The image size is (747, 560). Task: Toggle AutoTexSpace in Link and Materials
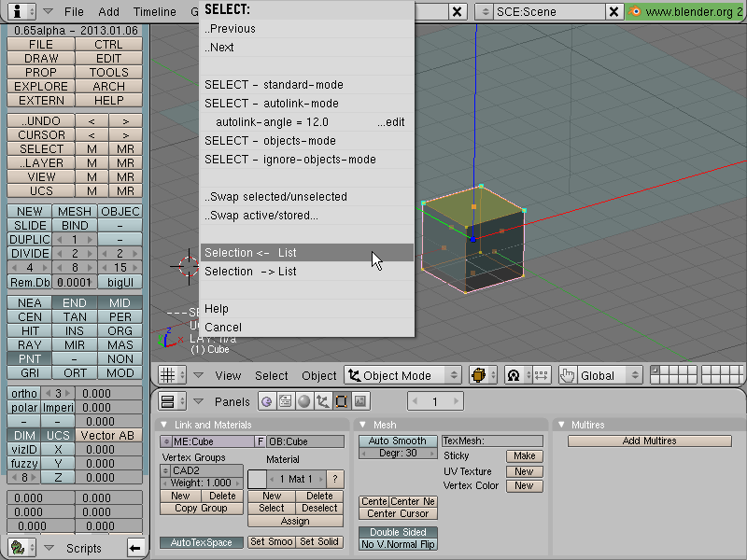pos(201,542)
